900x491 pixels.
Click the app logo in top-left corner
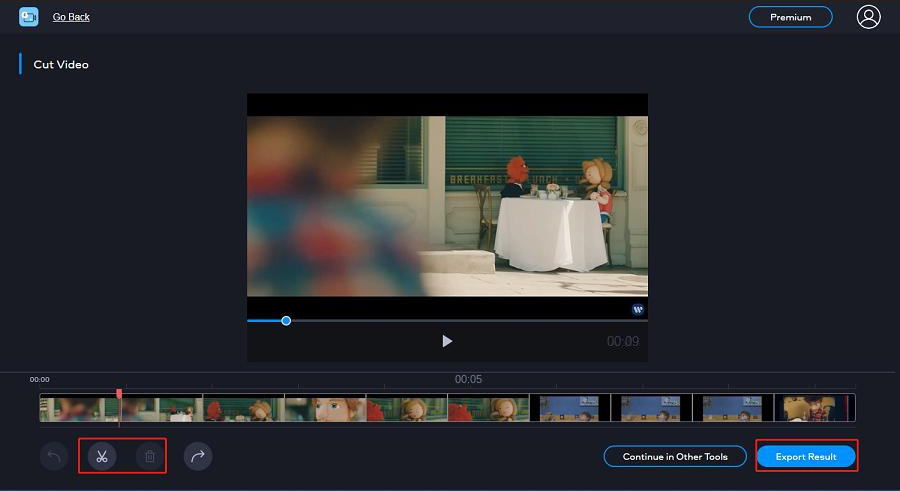[x=29, y=17]
